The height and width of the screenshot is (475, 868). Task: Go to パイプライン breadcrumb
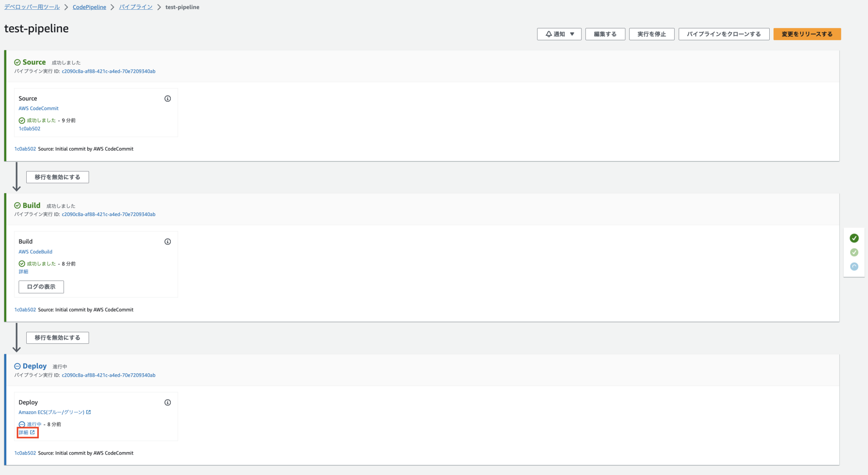pos(136,7)
